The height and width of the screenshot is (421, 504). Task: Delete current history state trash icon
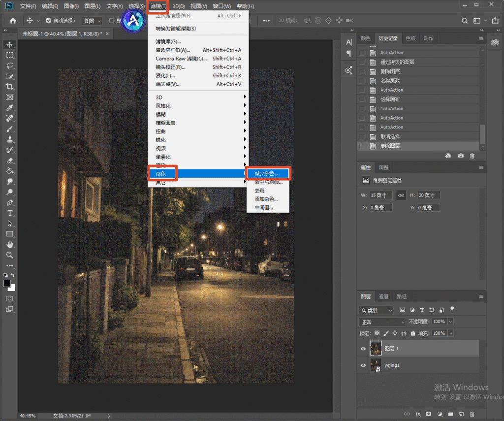click(x=472, y=156)
